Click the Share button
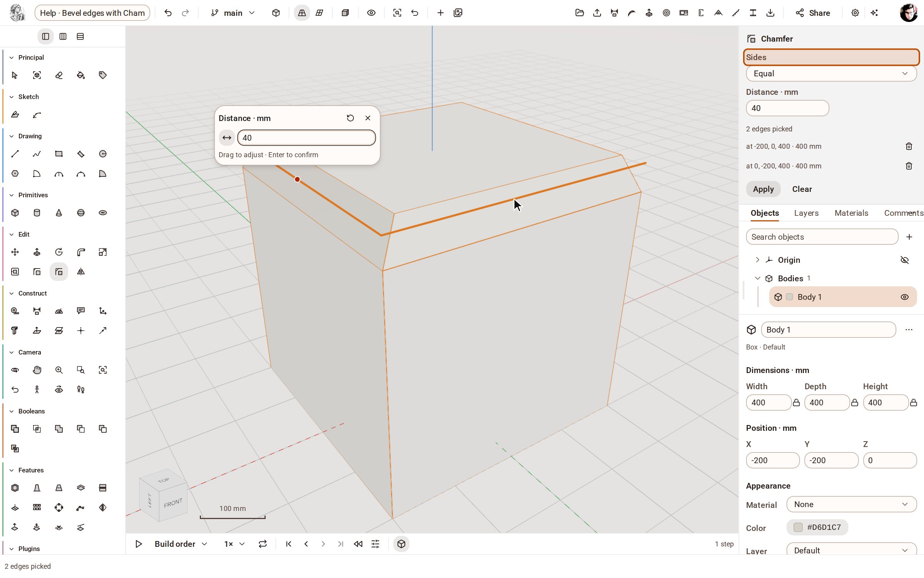This screenshot has width=924, height=578. tap(813, 13)
